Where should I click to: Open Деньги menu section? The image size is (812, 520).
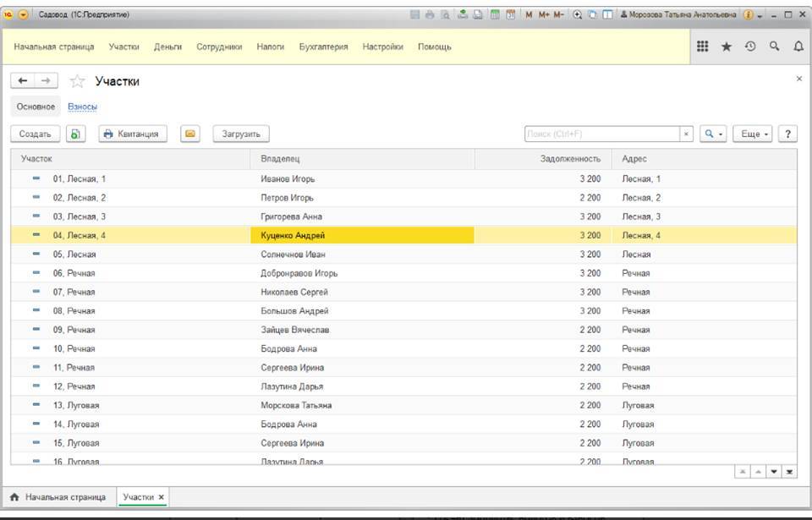[x=167, y=47]
